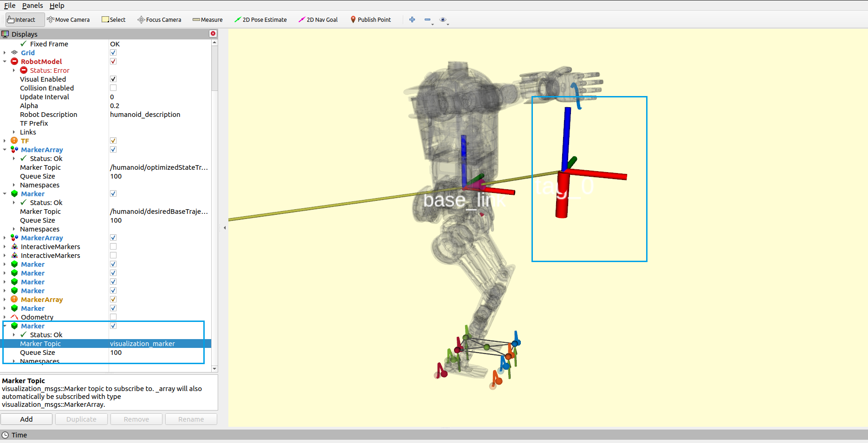Click the Status: Error red icon
Viewport: 868px width, 443px height.
[x=24, y=70]
